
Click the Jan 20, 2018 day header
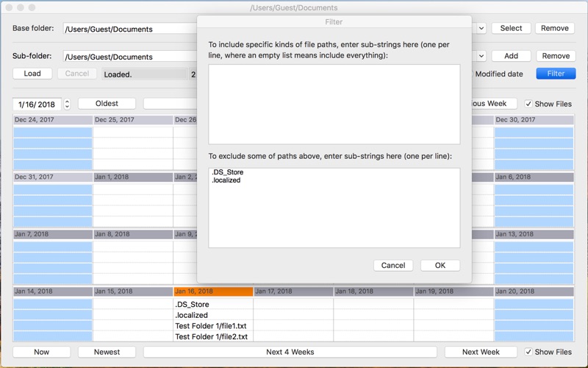[534, 291]
